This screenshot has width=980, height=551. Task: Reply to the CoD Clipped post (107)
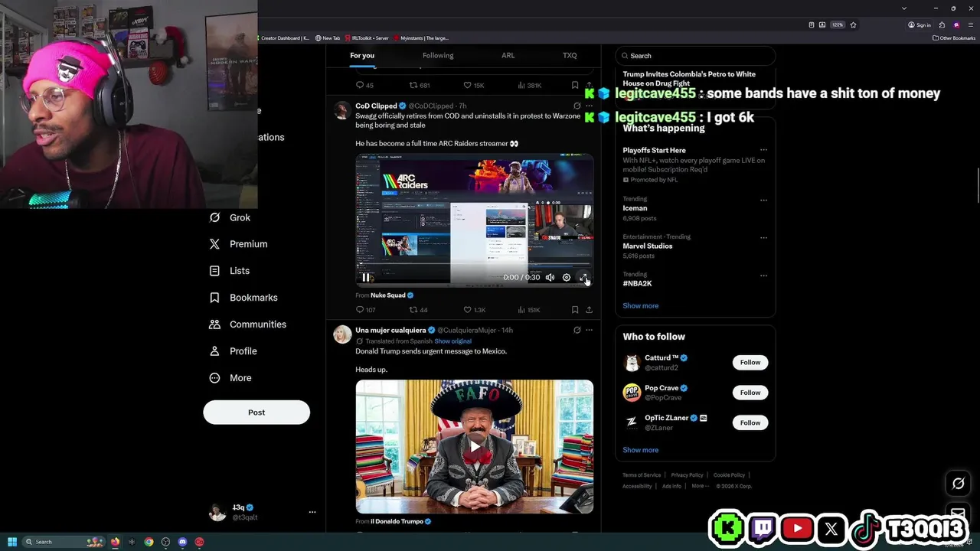point(365,310)
